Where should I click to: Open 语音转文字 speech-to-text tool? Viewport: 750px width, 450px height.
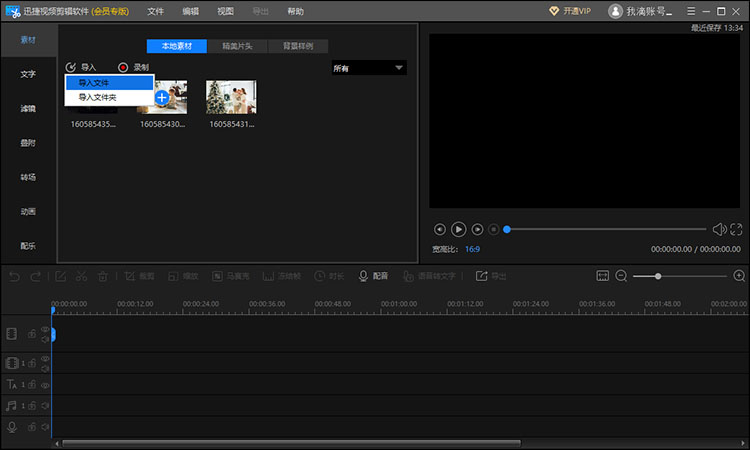point(429,276)
